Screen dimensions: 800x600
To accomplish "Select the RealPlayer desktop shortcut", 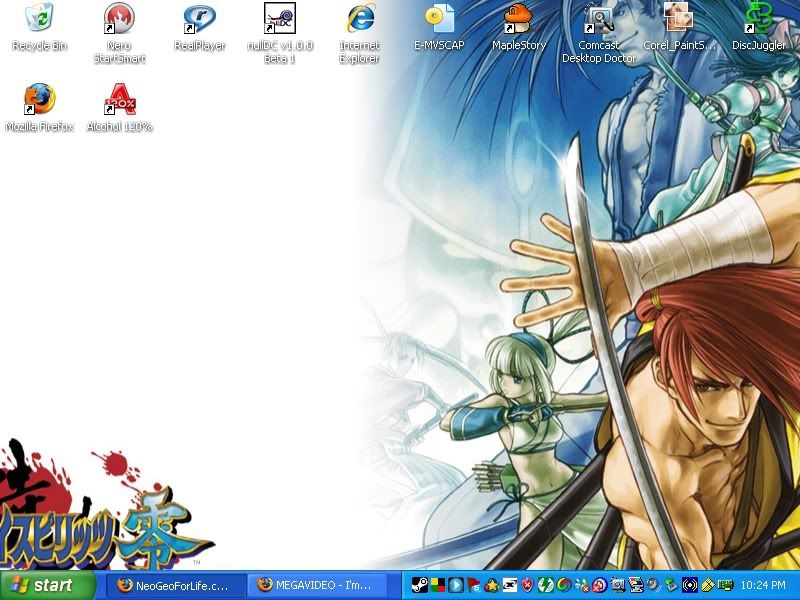I will click(199, 28).
